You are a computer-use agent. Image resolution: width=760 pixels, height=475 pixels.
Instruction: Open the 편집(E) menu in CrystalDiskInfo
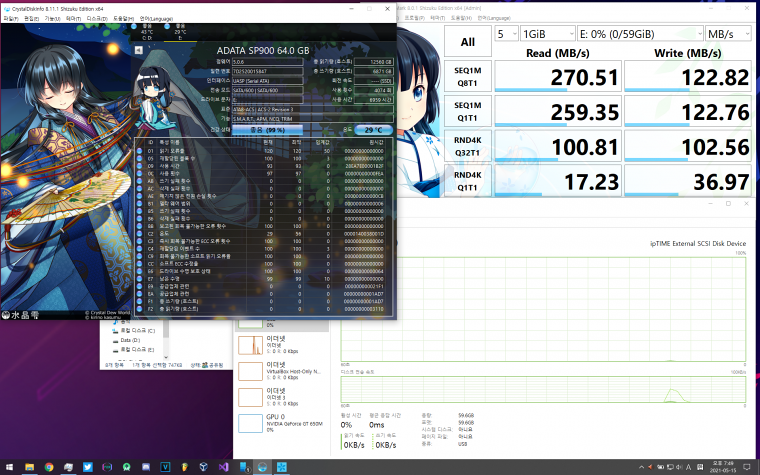coord(32,18)
